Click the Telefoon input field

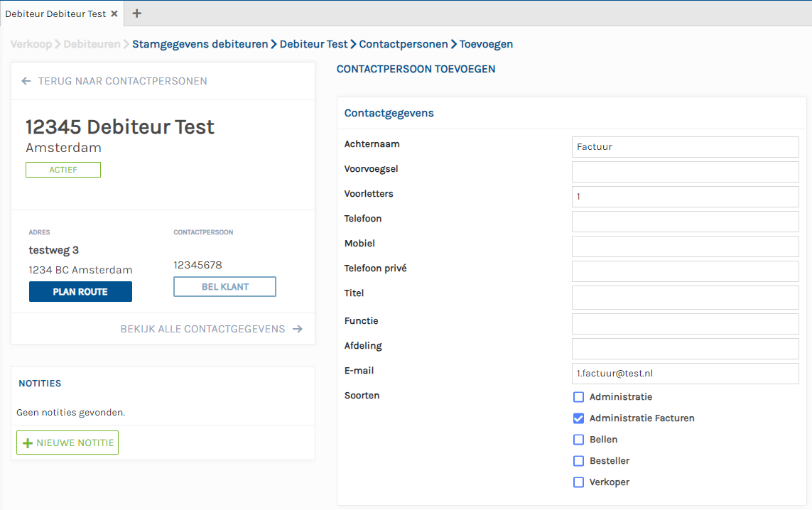[x=685, y=222]
